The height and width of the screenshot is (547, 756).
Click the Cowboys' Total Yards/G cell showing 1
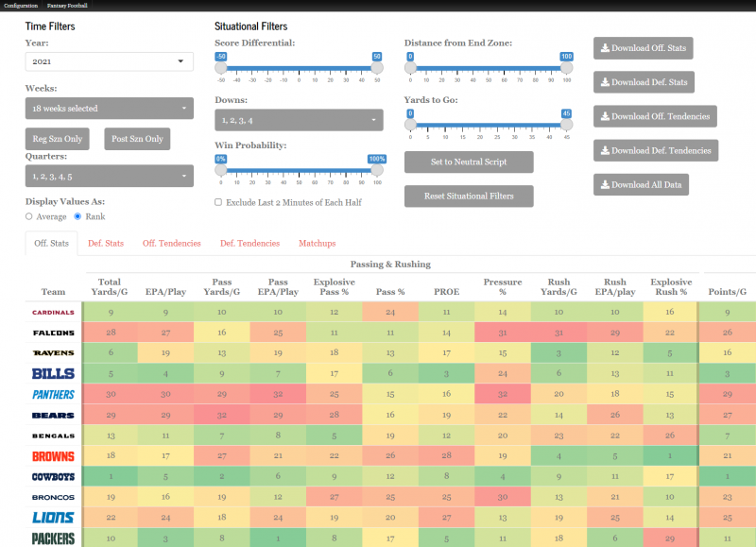[x=111, y=476]
